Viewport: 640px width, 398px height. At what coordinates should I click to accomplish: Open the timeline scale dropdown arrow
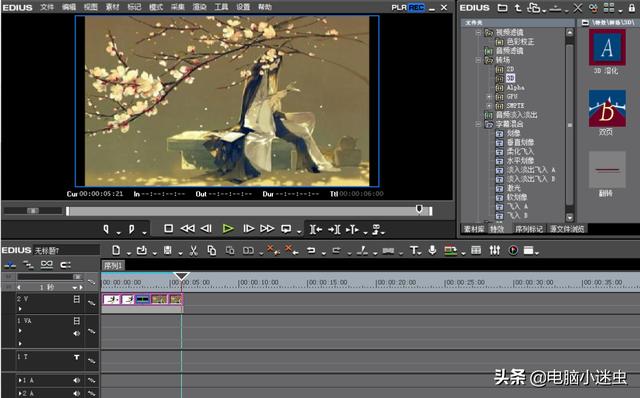[x=74, y=287]
